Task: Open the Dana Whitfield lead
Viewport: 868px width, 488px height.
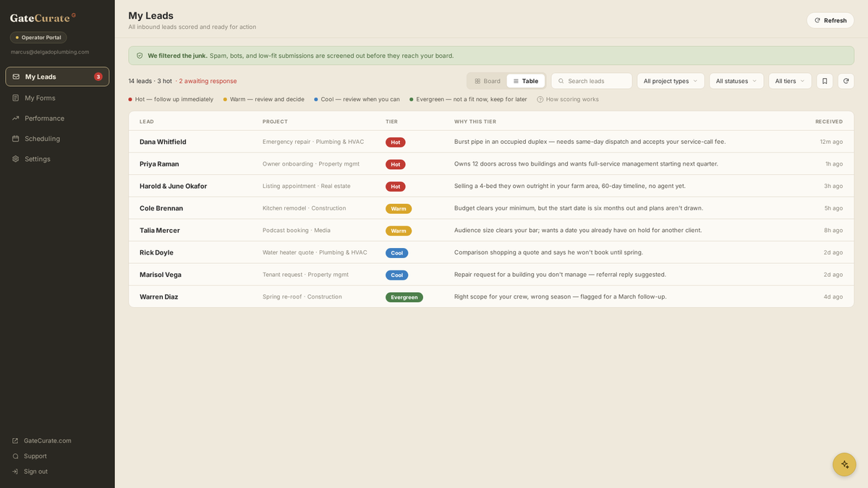Action: tap(491, 142)
